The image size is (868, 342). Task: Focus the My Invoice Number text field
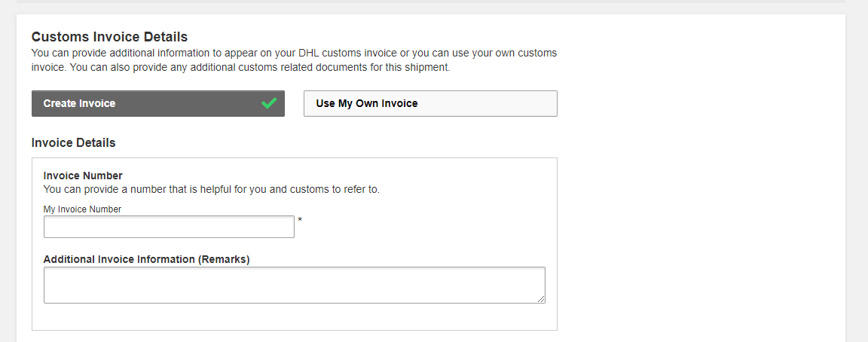point(169,227)
